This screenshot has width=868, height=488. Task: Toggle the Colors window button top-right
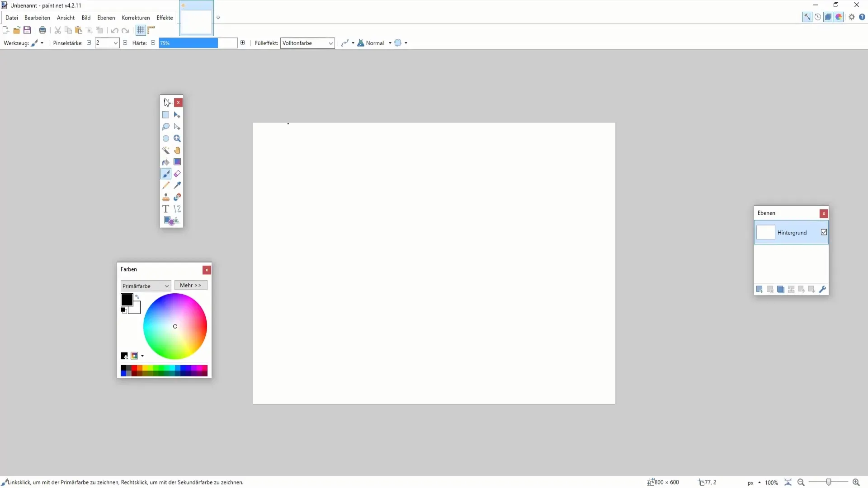pyautogui.click(x=839, y=17)
